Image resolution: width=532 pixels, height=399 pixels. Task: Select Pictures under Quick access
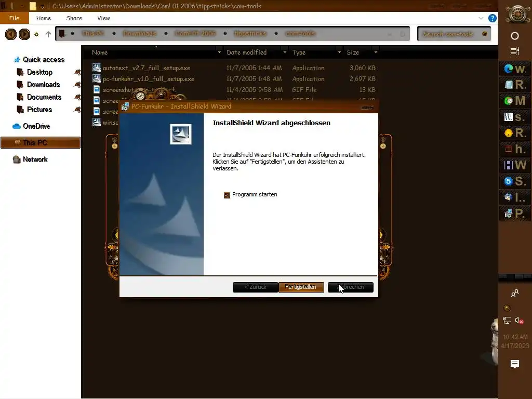pos(39,110)
